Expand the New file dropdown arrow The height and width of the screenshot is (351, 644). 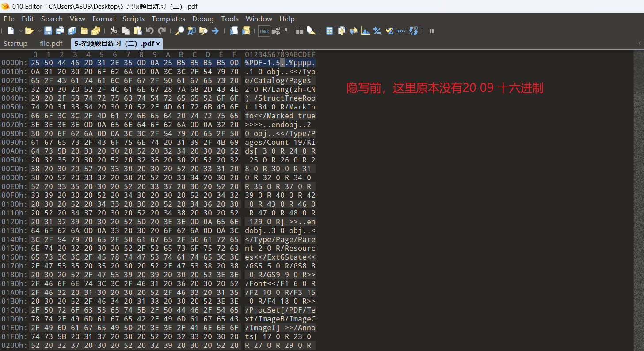pyautogui.click(x=20, y=31)
